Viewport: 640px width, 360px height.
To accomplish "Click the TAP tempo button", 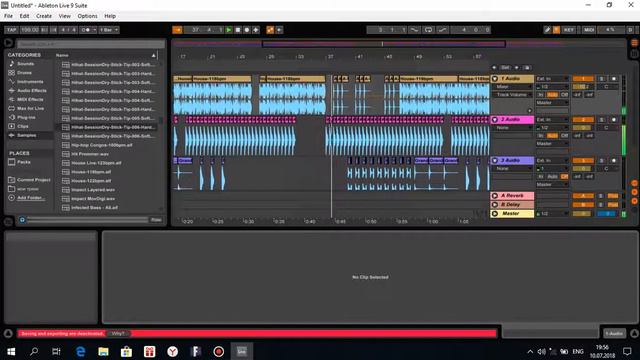I will (11, 30).
